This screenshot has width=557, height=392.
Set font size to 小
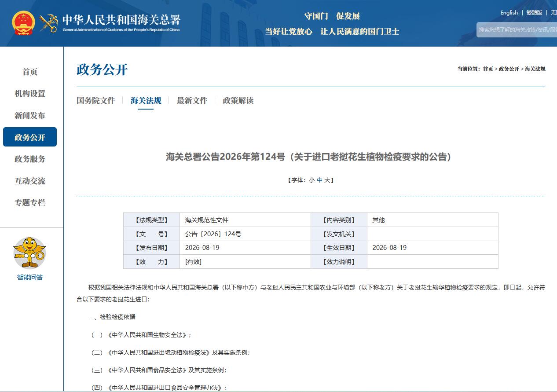click(x=312, y=180)
